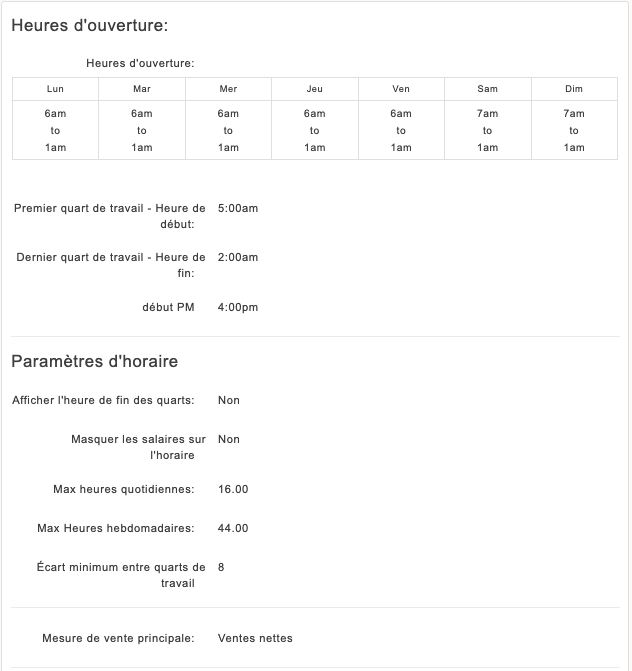This screenshot has height=671, width=632.
Task: Click the "Ventes nettes" sales measure value
Action: (255, 638)
